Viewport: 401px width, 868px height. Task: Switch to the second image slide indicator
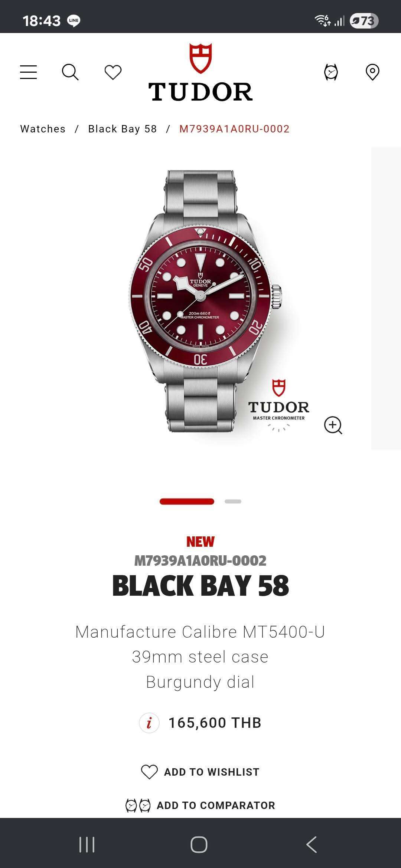pyautogui.click(x=233, y=502)
